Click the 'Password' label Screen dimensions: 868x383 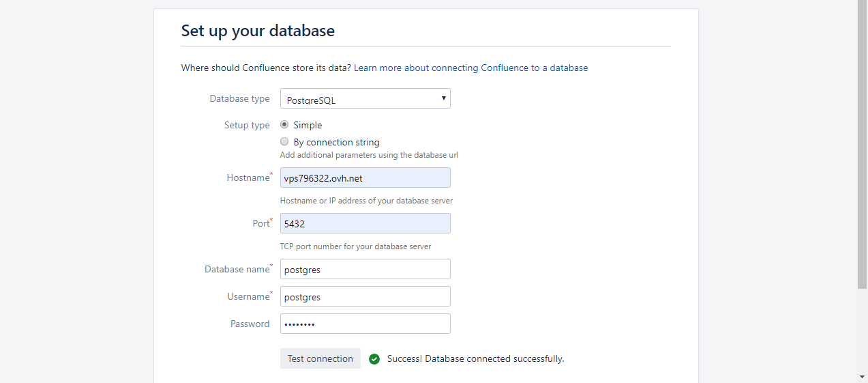250,324
